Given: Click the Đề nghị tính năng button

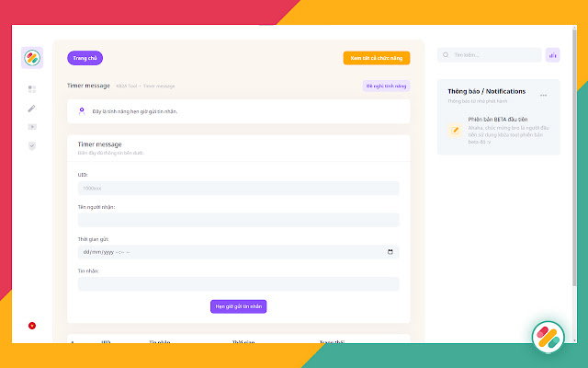Looking at the screenshot, I should click(386, 86).
